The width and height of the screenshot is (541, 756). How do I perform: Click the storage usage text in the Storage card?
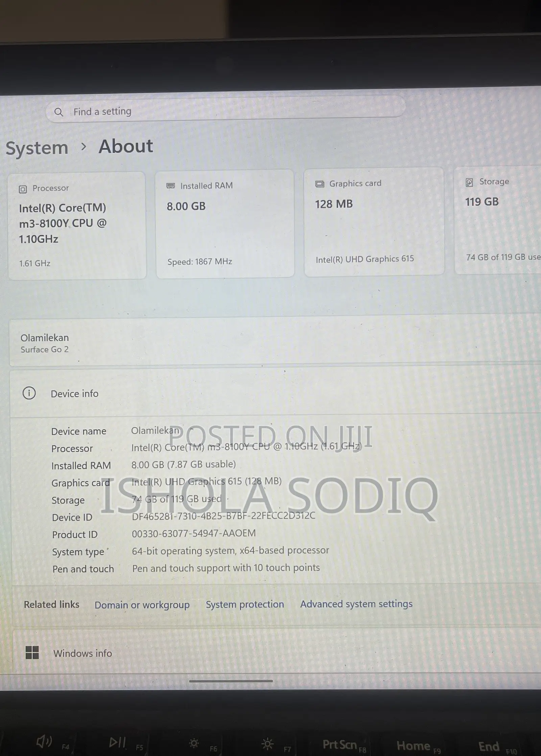503,257
